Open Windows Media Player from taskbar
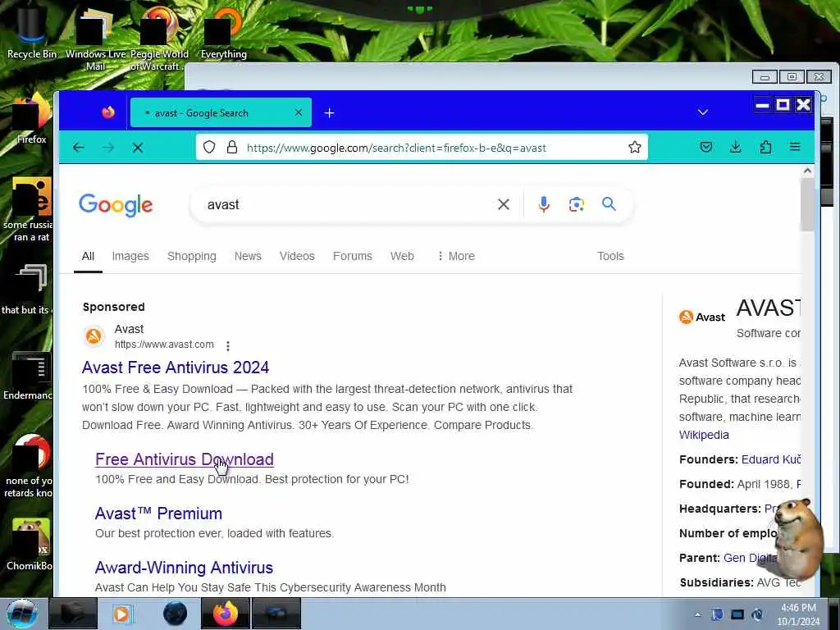Screen dimensions: 840x630 [123, 614]
